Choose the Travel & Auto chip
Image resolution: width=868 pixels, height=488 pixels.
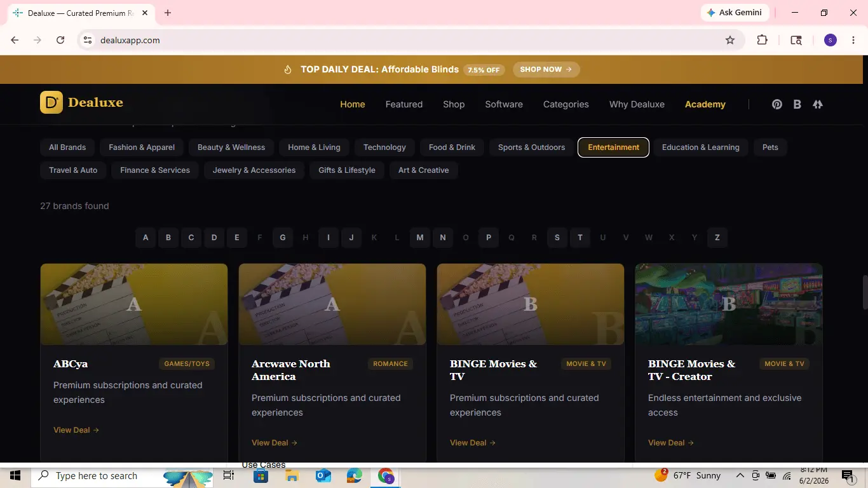73,170
